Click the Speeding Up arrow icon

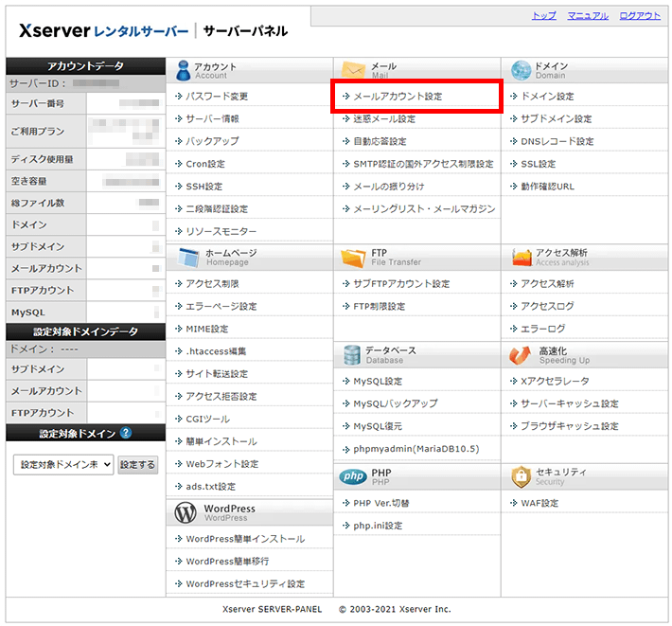point(520,355)
